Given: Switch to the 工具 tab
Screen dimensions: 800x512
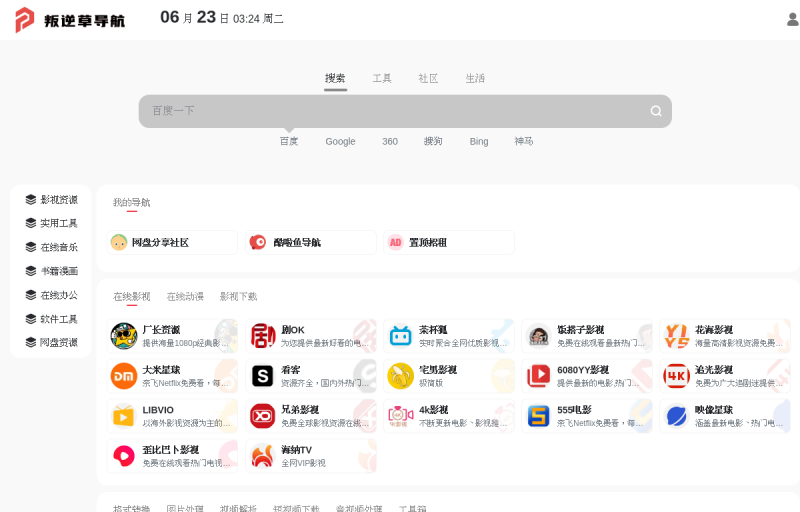Looking at the screenshot, I should click(x=382, y=78).
